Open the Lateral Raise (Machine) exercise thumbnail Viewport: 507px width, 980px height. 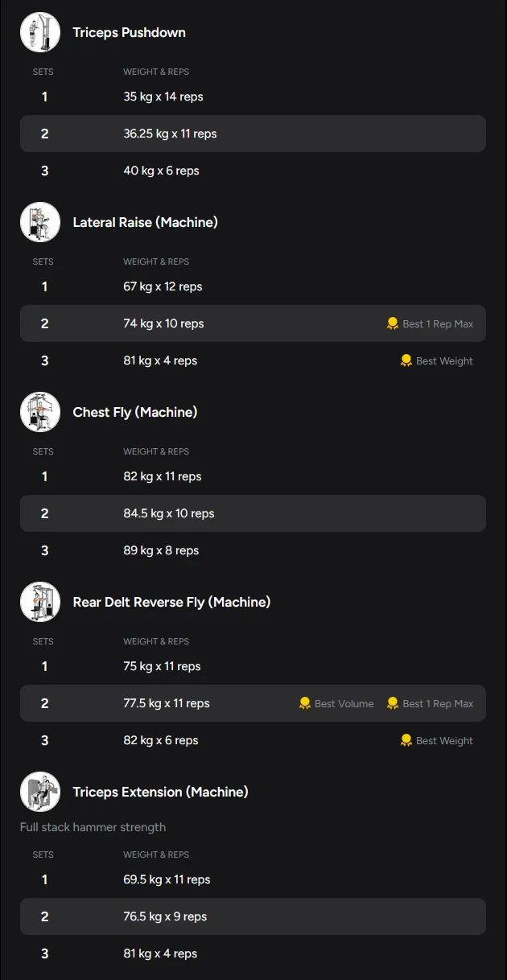(x=40, y=222)
